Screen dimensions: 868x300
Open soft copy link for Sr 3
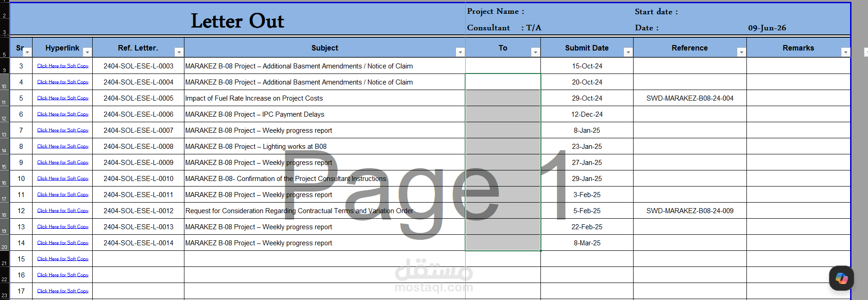pyautogui.click(x=63, y=66)
